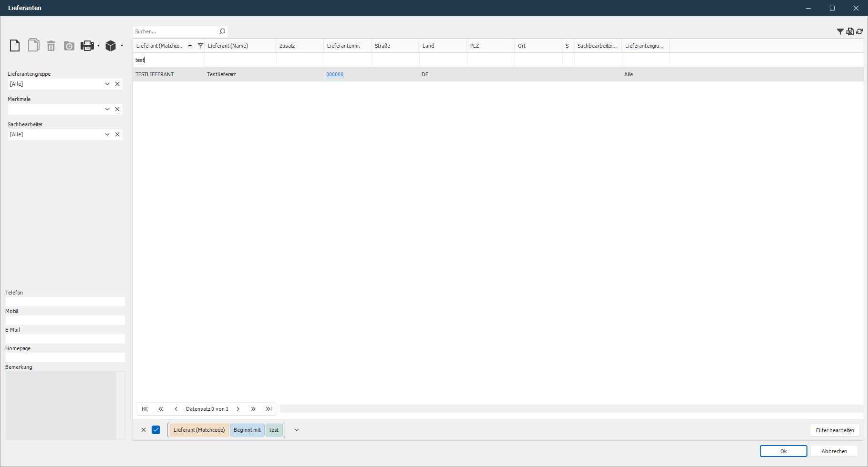Click the magnifier icon in search box

click(222, 31)
